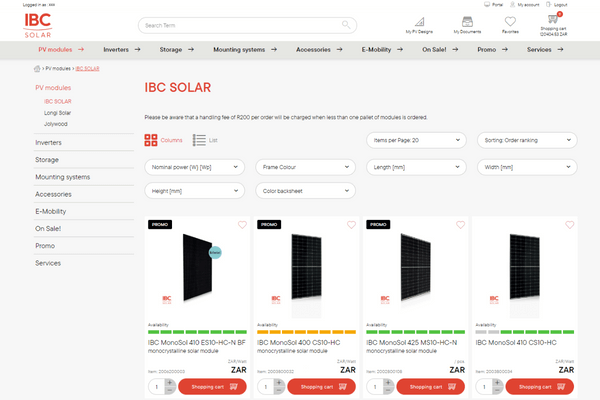600x400 pixels.
Task: Favorite the MonoSol 410 CS10-HC module
Action: pyautogui.click(x=569, y=225)
